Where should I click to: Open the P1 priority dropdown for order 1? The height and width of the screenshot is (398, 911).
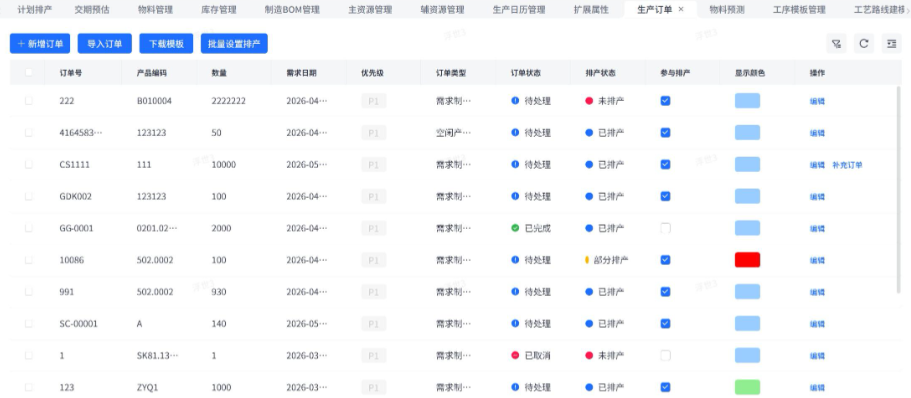374,356
